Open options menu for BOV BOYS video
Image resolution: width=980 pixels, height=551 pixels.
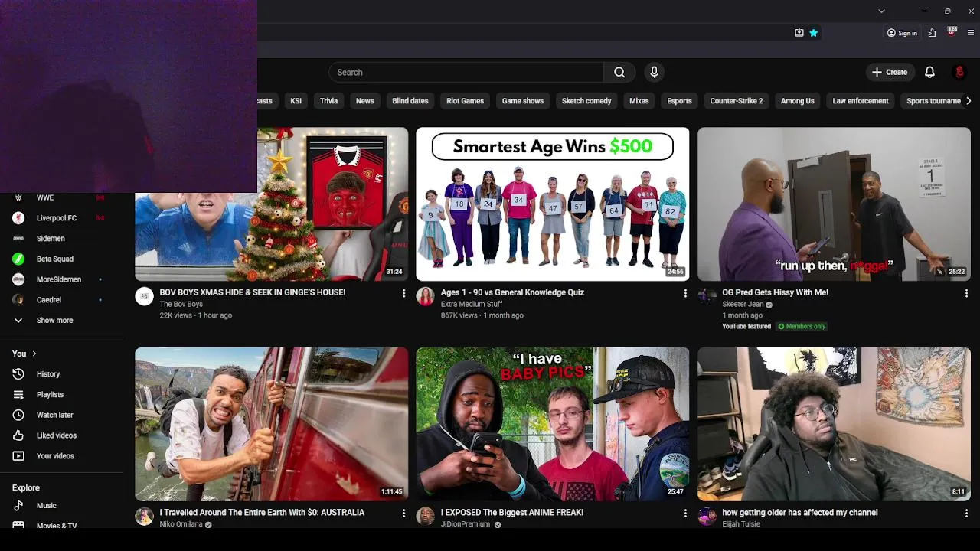(x=403, y=293)
